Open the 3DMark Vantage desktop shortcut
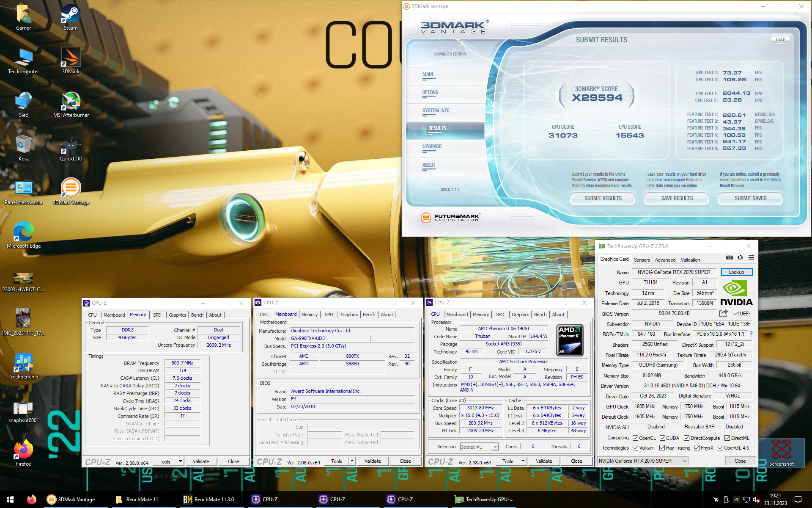The height and width of the screenshot is (508, 812). click(71, 191)
